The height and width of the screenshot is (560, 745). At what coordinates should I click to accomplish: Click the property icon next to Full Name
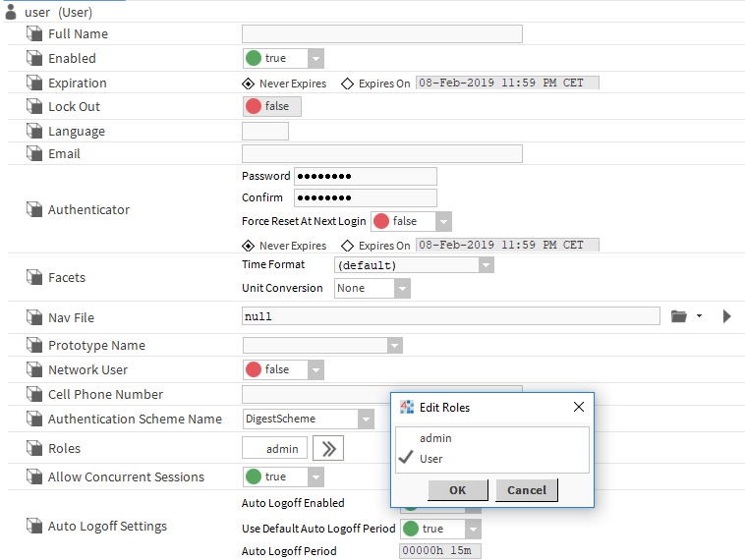click(x=34, y=33)
